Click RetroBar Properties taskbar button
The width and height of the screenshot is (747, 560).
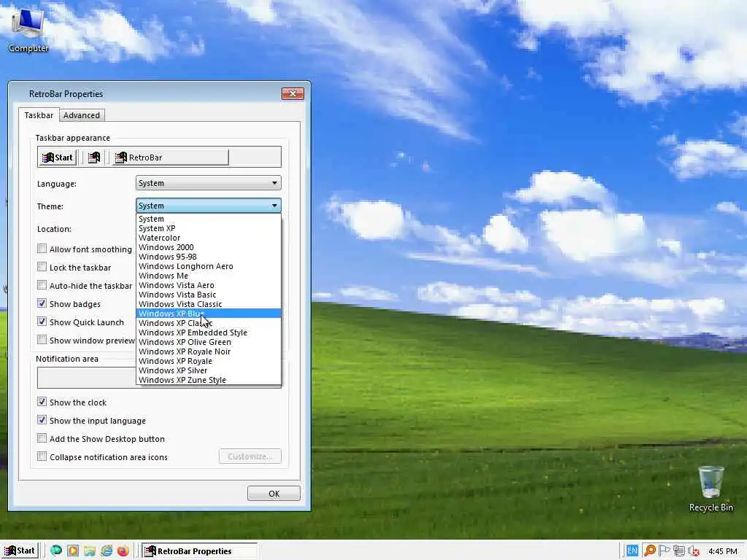[199, 551]
